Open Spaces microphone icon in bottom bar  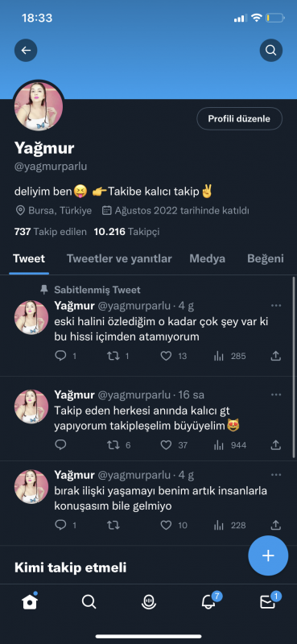pyautogui.click(x=149, y=602)
